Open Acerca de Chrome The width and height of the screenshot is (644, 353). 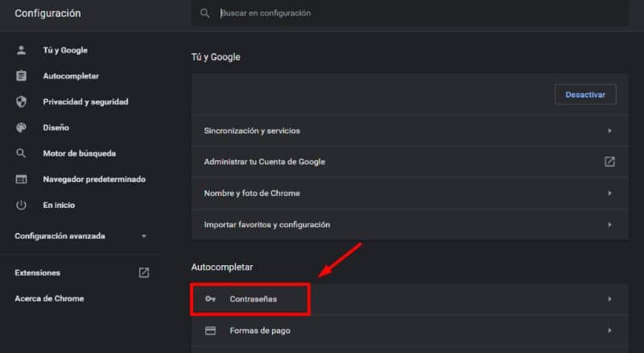pos(49,299)
